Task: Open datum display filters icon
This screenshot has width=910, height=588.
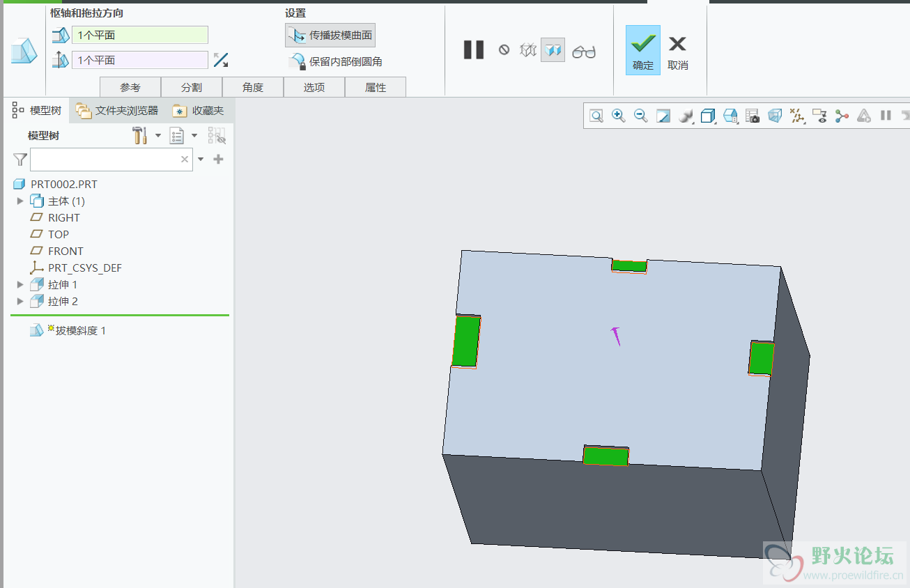Action: [x=797, y=116]
